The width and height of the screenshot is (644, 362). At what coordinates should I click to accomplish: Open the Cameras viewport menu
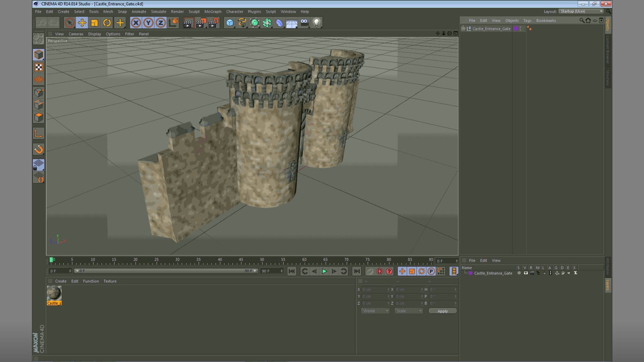(x=76, y=34)
